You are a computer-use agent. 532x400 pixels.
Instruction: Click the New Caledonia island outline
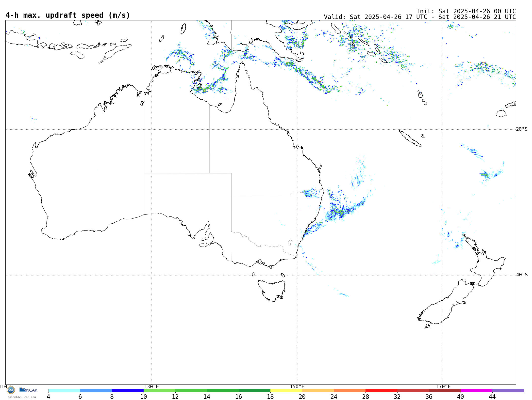point(410,138)
